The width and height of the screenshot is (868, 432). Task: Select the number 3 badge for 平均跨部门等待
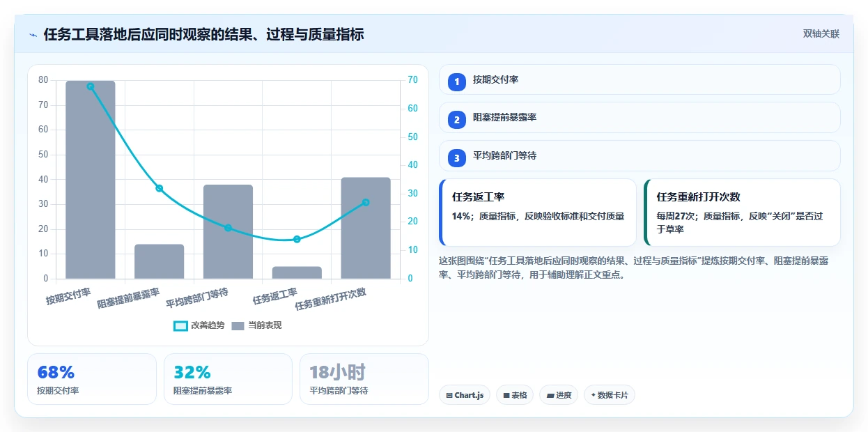[x=457, y=158]
